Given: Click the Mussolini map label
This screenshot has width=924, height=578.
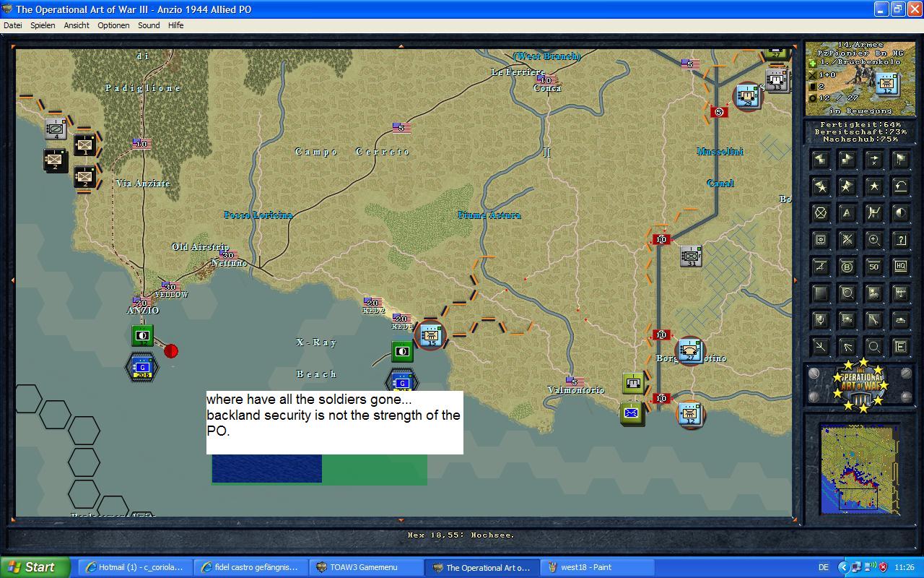Looking at the screenshot, I should pyautogui.click(x=720, y=152).
